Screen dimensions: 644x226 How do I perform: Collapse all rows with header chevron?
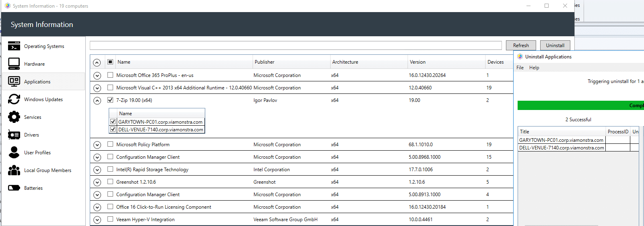[x=97, y=62]
